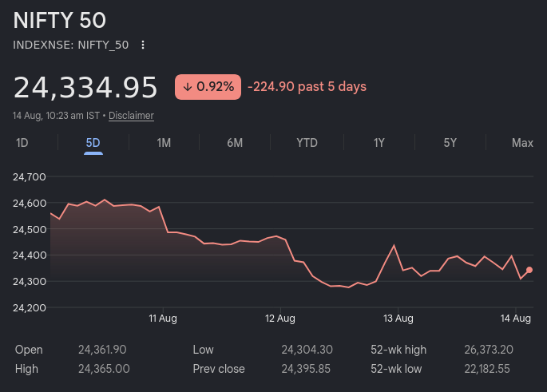This screenshot has width=547, height=392.
Task: Click the 24,700 y-axis label
Action: coord(30,177)
